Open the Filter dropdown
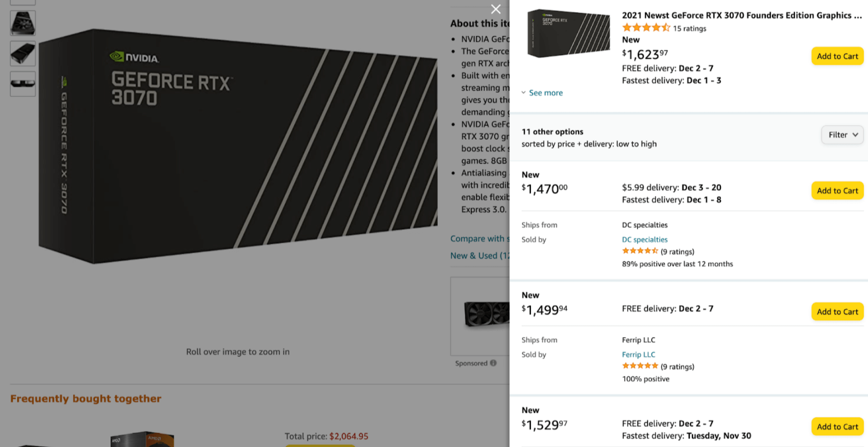Image resolution: width=868 pixels, height=447 pixels. (842, 135)
